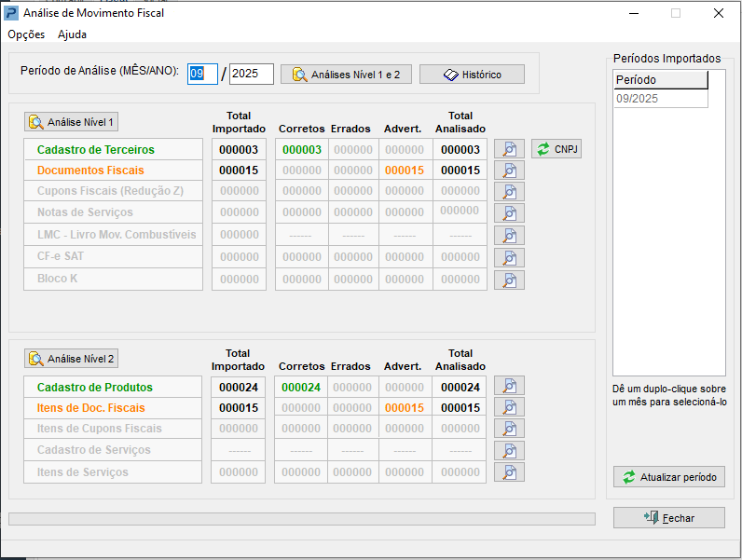The image size is (742, 560).
Task: Open detail icon for Bloco K
Action: pyautogui.click(x=509, y=280)
